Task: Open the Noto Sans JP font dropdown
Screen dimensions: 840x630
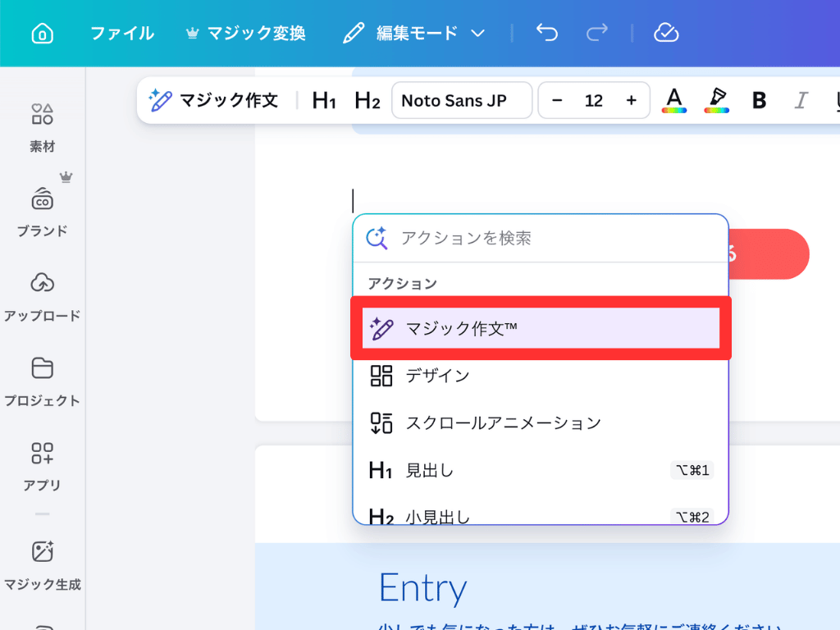Action: tap(461, 99)
